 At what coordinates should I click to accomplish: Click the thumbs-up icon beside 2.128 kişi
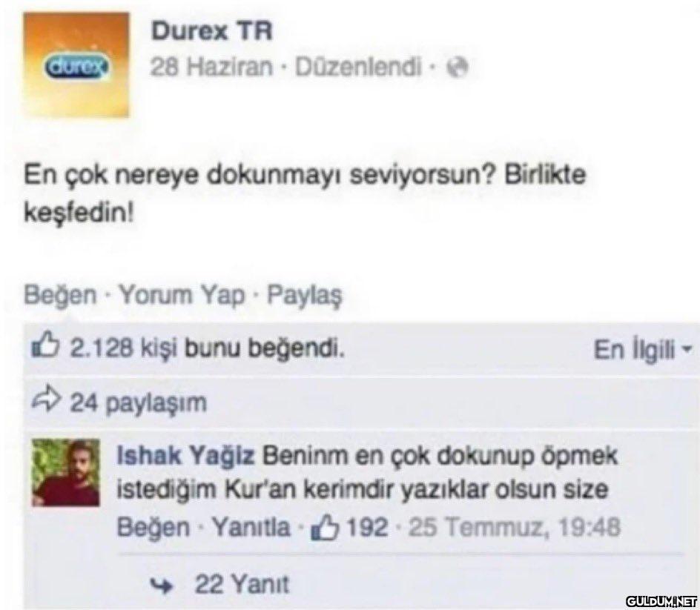point(45,348)
